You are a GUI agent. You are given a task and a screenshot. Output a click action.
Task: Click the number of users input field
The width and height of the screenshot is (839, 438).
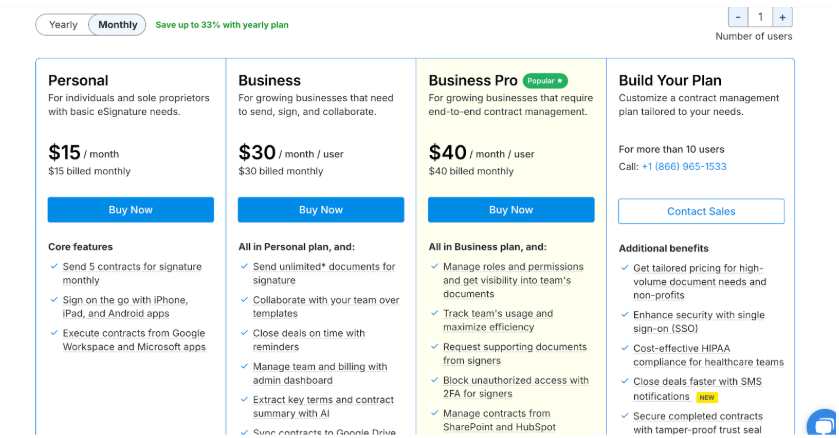click(760, 17)
